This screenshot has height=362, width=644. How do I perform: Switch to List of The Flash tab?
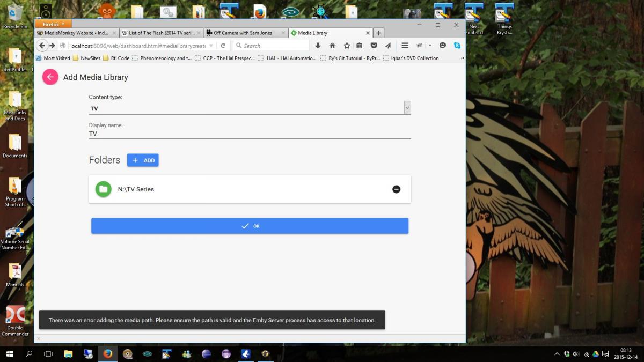click(x=162, y=33)
